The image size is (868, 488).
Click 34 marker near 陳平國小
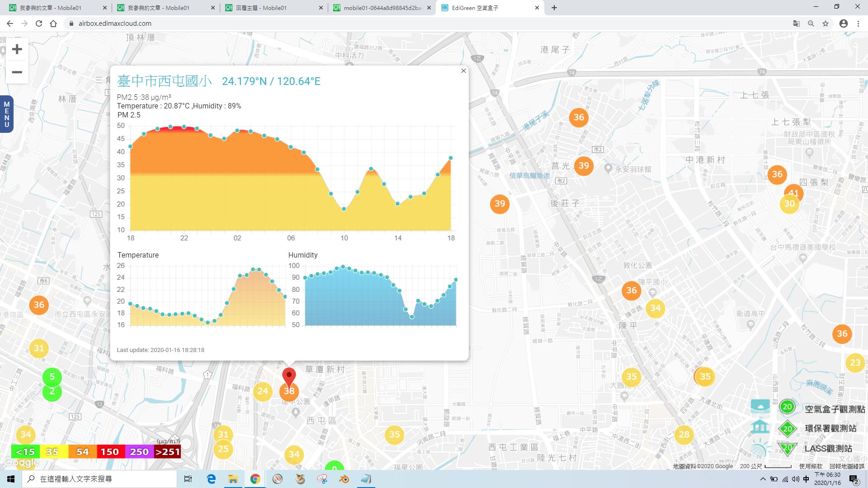pos(655,309)
